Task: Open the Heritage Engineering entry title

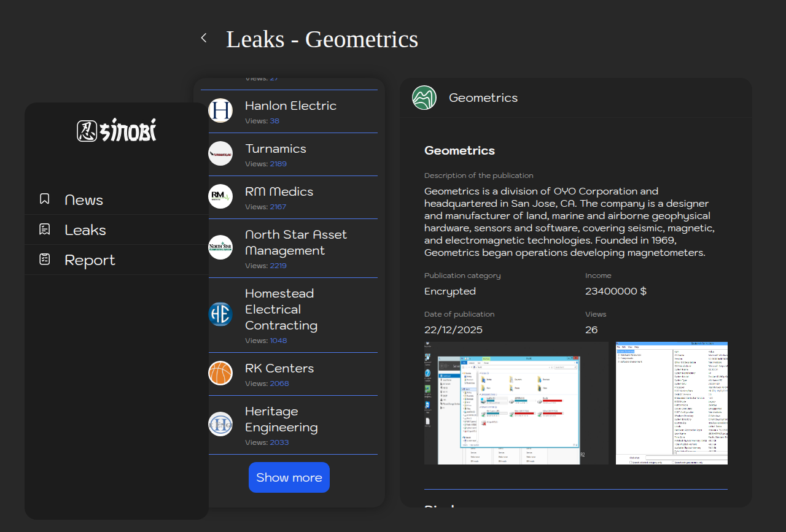Action: pyautogui.click(x=281, y=419)
